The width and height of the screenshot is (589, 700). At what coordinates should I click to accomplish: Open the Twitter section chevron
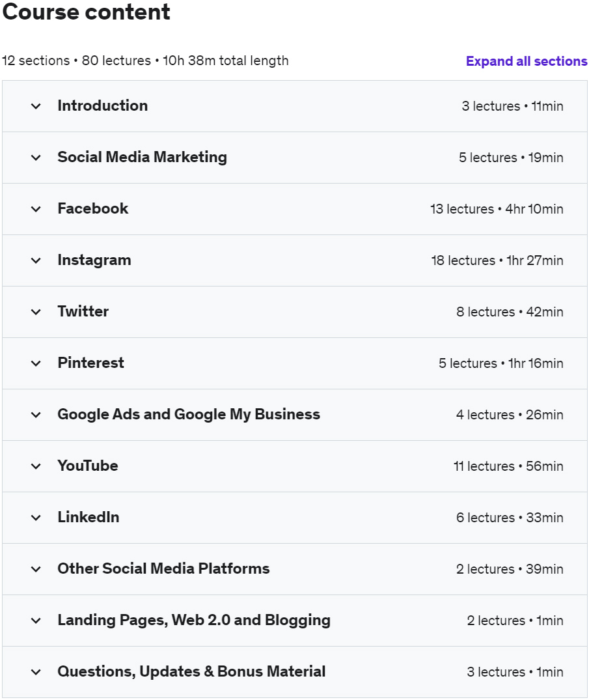(36, 312)
